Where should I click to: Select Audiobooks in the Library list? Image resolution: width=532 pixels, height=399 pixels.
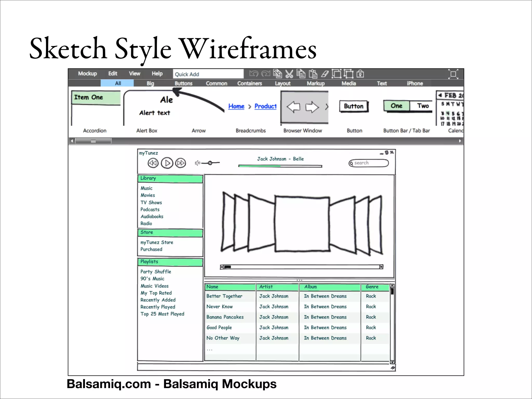pos(152,216)
